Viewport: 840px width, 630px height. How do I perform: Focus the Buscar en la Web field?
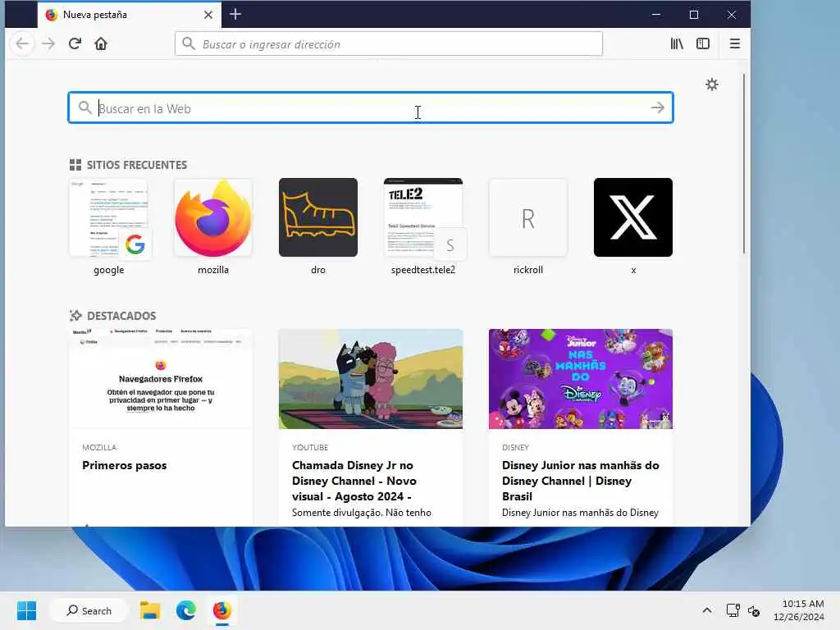point(370,107)
